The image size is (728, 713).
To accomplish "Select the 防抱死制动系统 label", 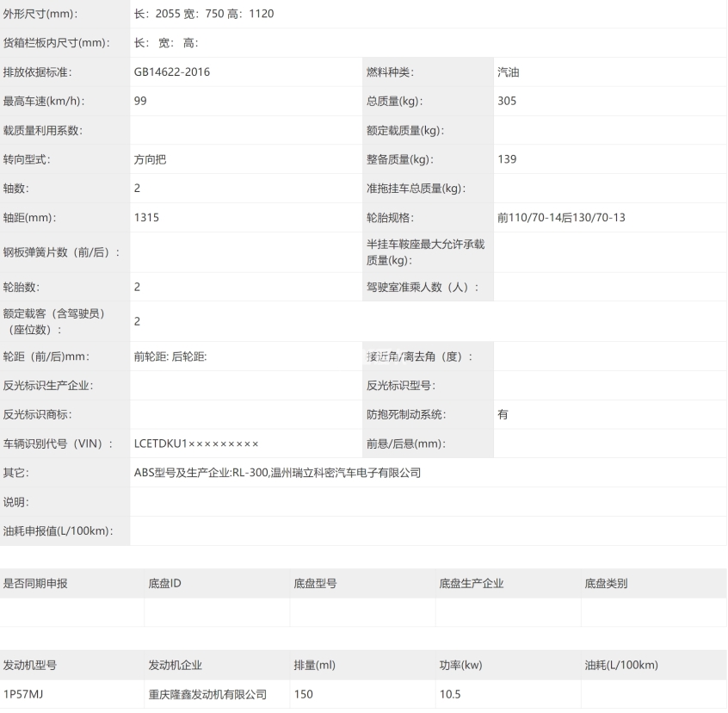I will pyautogui.click(x=406, y=414).
